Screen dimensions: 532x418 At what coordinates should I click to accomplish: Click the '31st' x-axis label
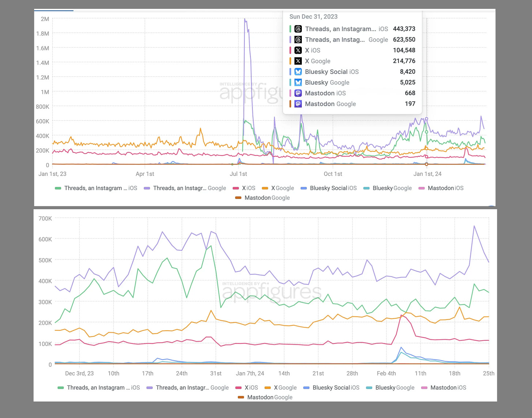[216, 373]
